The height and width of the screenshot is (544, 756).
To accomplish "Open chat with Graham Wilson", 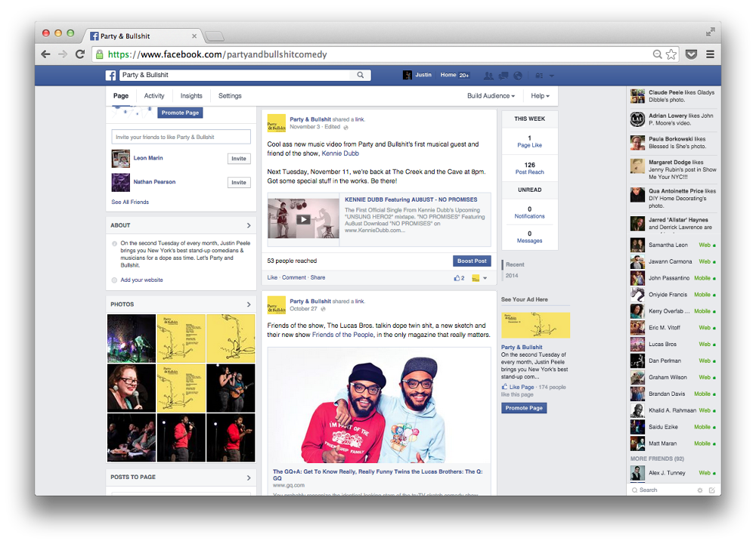I will click(x=673, y=378).
